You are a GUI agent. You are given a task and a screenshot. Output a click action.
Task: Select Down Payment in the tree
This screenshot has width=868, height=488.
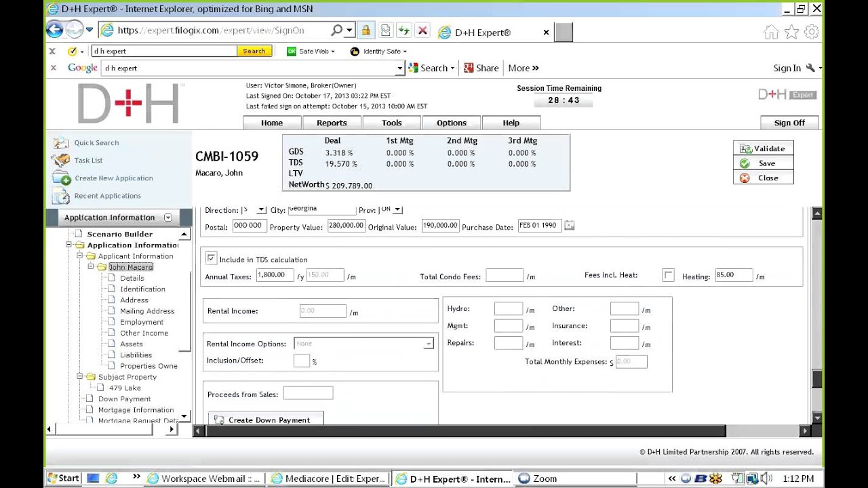124,399
